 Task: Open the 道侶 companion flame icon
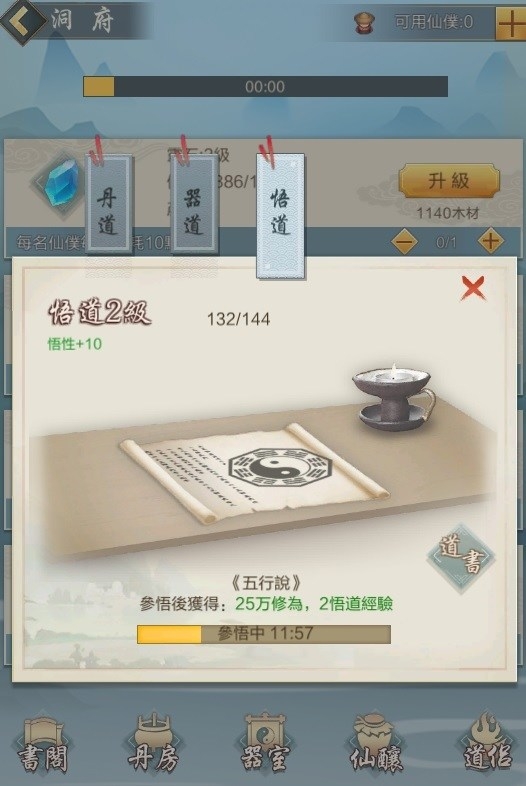coord(485,745)
